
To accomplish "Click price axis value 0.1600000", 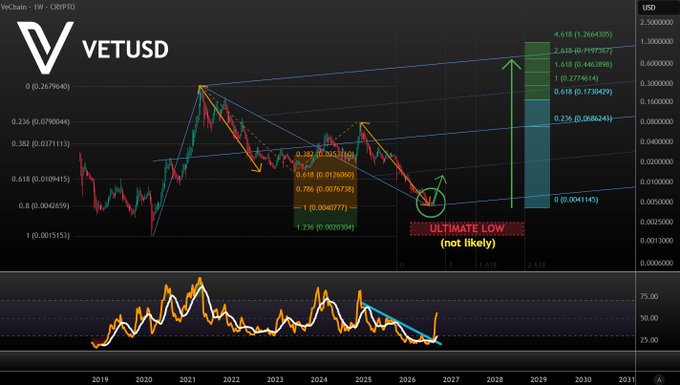I will (657, 101).
